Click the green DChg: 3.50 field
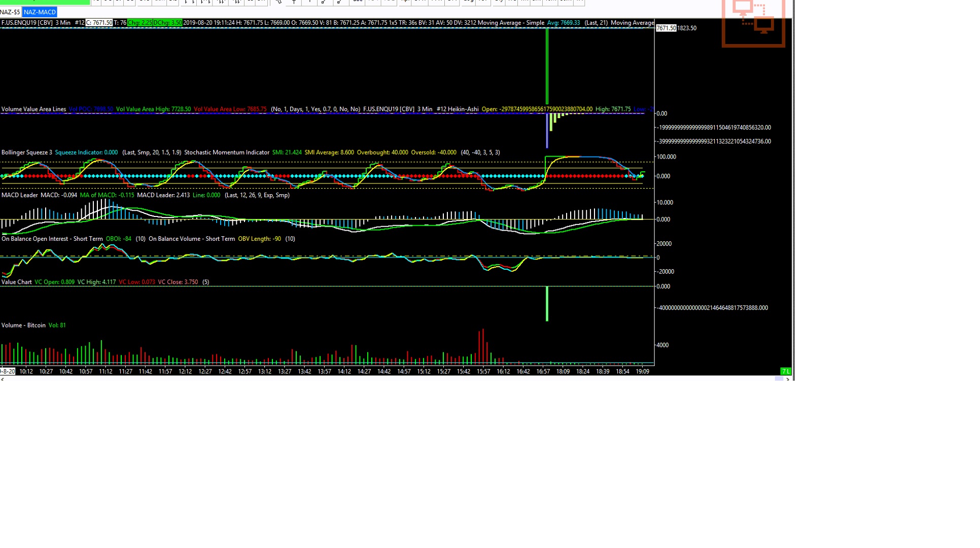The height and width of the screenshot is (548, 980). point(167,23)
